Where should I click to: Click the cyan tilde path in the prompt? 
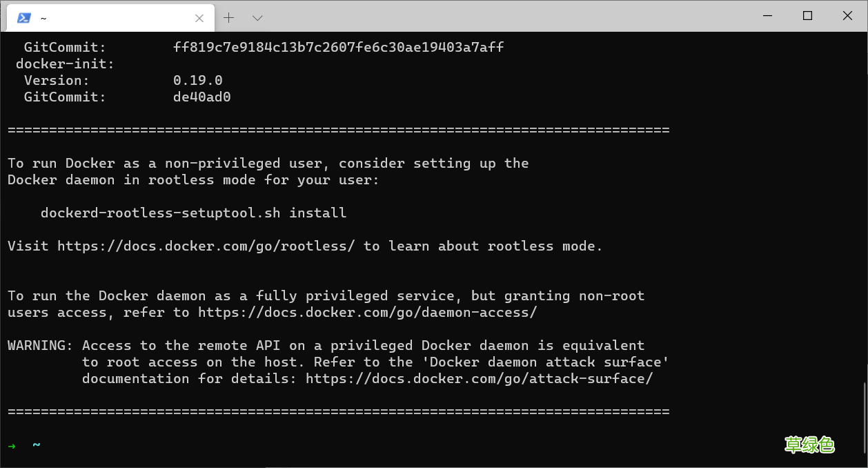[36, 445]
